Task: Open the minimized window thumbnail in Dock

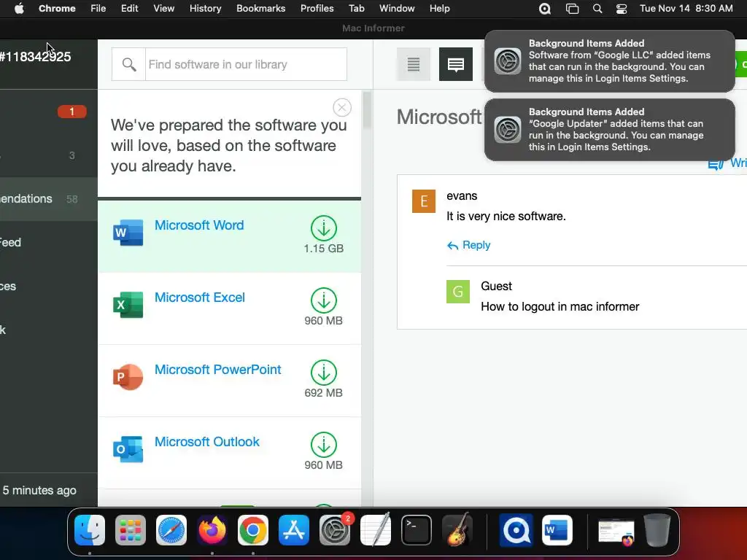Action: pos(616,532)
